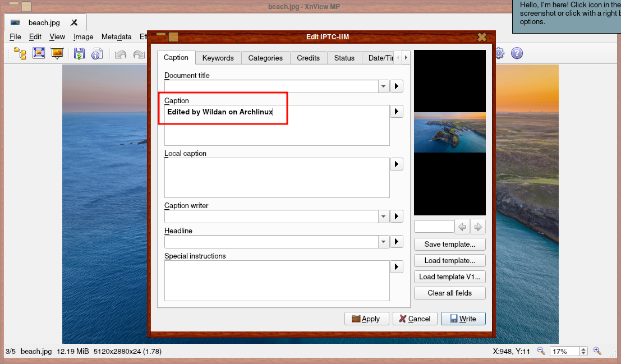
Task: Open the Metadata menu
Action: 116,36
